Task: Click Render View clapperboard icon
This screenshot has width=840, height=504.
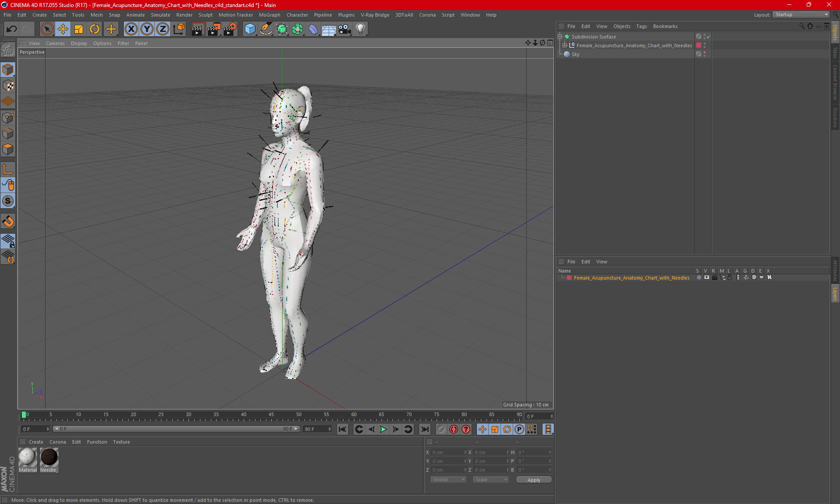Action: [x=198, y=29]
